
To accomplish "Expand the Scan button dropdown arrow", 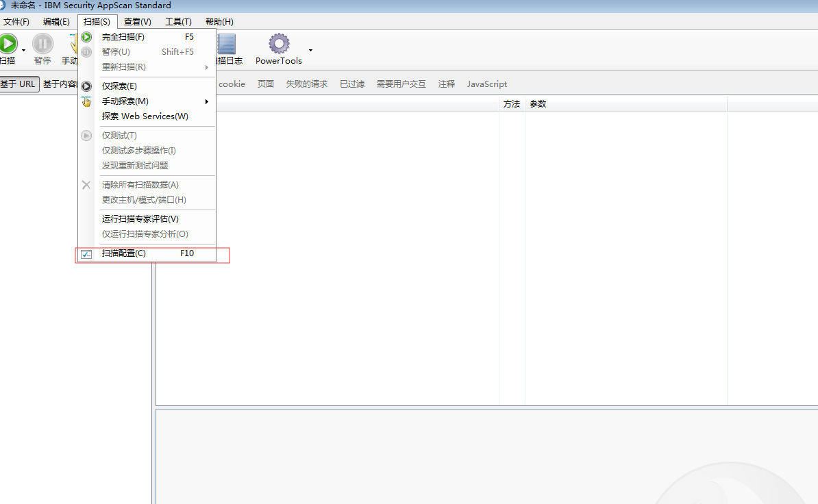I will point(23,50).
